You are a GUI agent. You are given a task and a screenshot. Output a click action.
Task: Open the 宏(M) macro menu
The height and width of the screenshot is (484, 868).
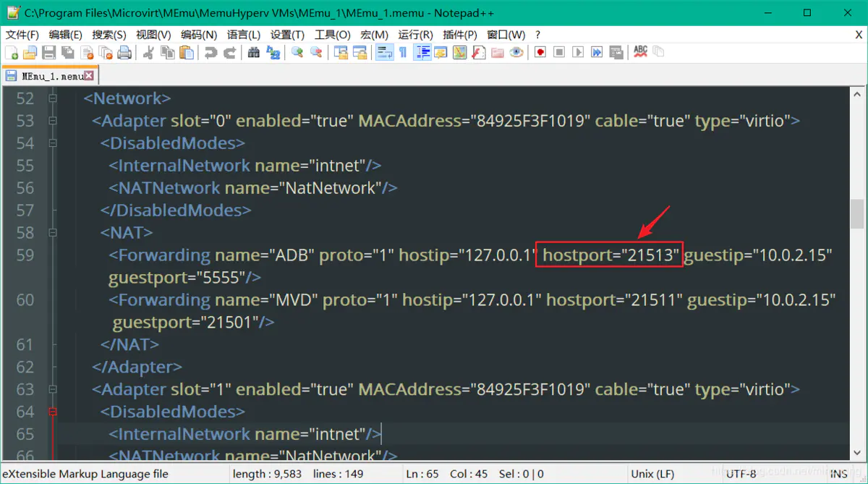click(x=375, y=34)
